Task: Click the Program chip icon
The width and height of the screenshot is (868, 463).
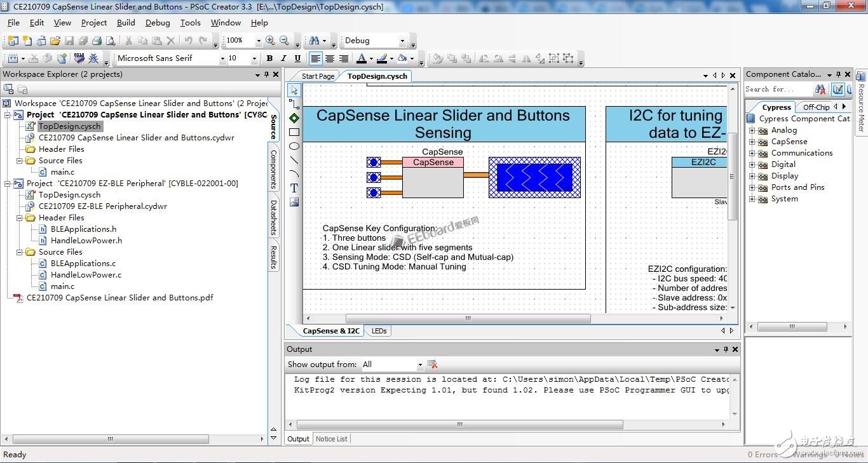Action: tap(79, 58)
